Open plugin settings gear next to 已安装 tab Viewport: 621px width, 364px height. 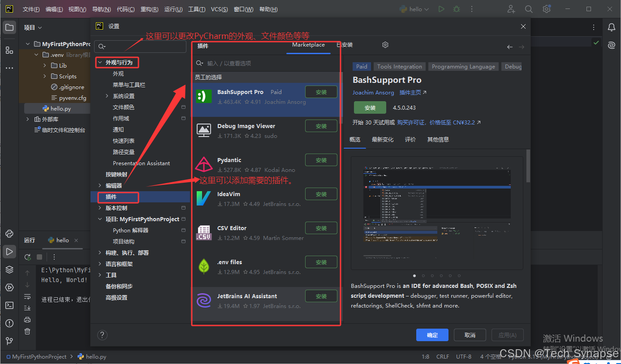(x=385, y=45)
